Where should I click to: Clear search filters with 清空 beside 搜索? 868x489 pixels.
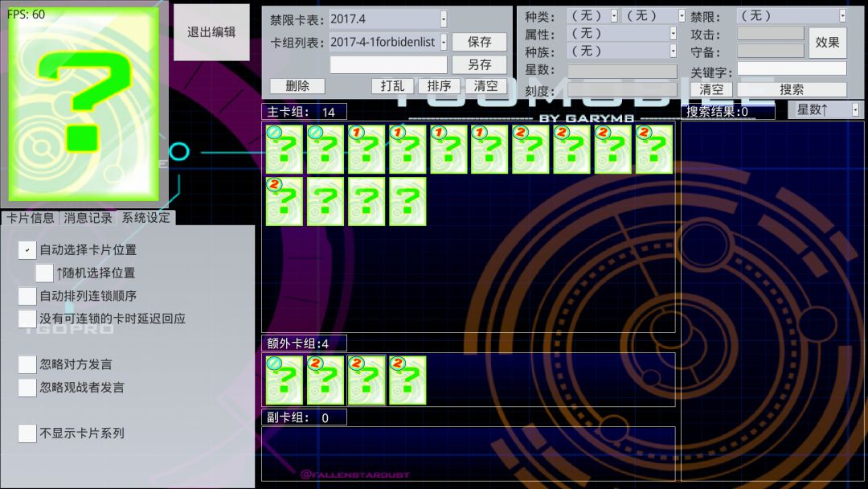pos(711,90)
